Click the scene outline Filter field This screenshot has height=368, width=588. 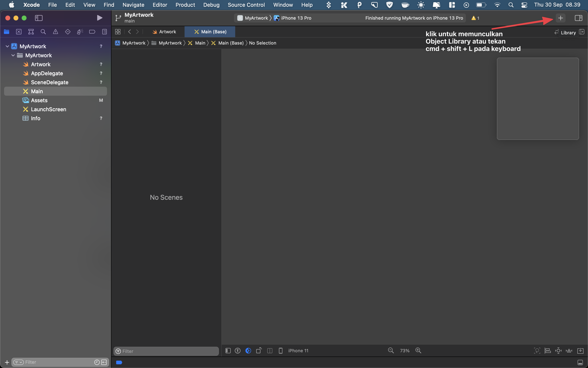click(166, 351)
